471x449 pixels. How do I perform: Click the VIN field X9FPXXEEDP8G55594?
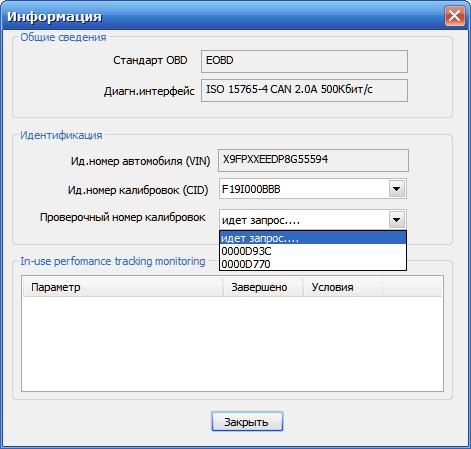tap(313, 160)
